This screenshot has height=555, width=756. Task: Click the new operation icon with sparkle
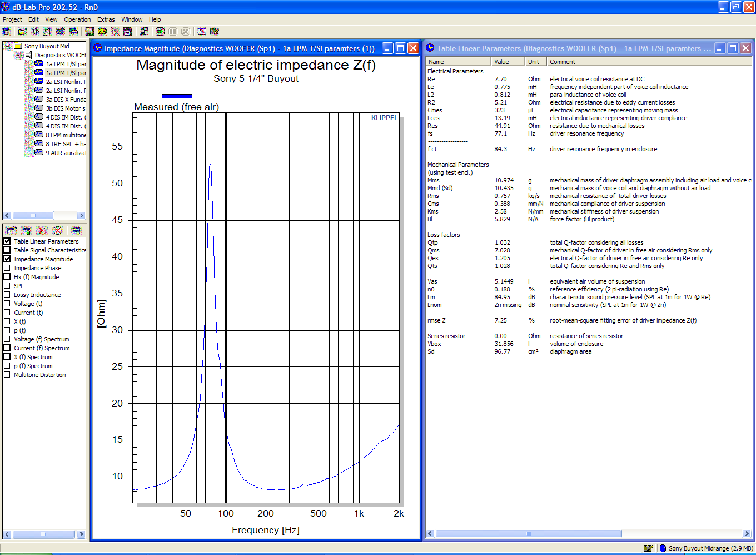[61, 32]
